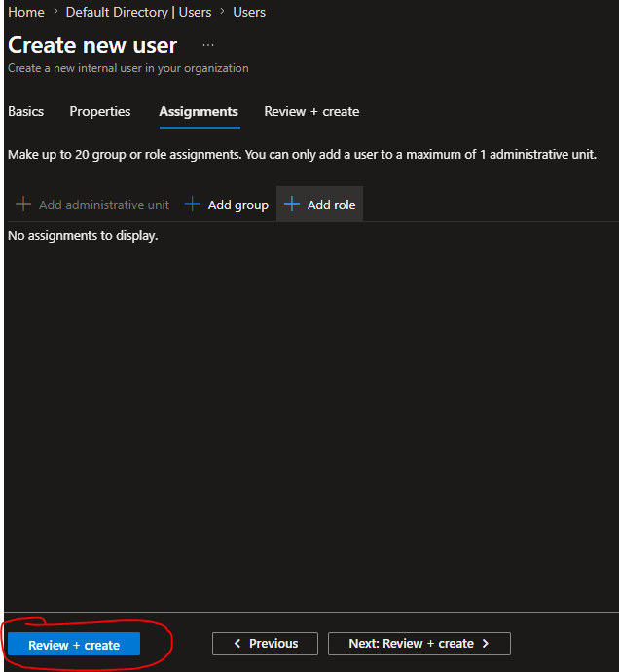The image size is (619, 672).
Task: Go back with the Previous button
Action: tap(265, 644)
